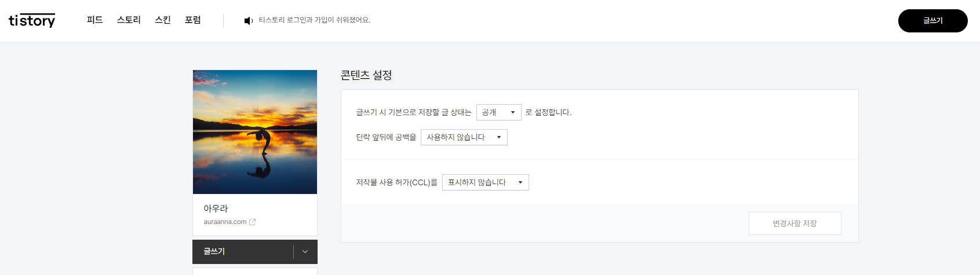Click the tistory logo
Viewport: 980px width, 275px height.
click(32, 21)
